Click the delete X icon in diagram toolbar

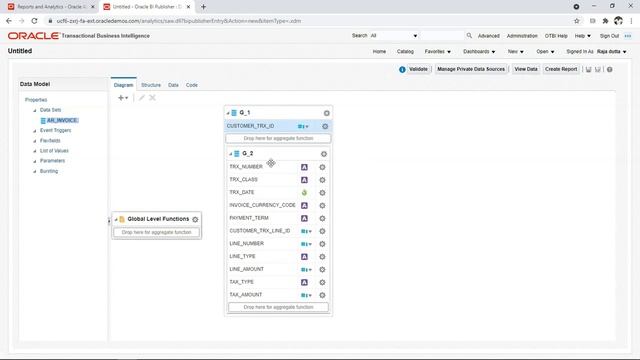(x=152, y=98)
